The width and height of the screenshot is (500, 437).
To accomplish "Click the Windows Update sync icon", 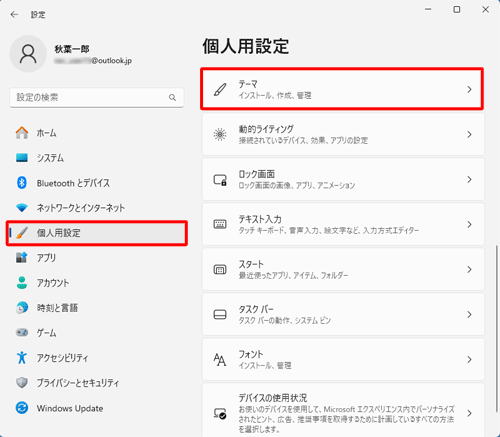I will (x=22, y=408).
